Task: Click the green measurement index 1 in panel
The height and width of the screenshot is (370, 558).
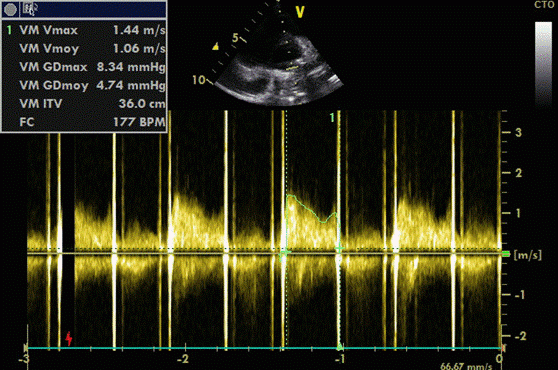Action: tap(9, 30)
